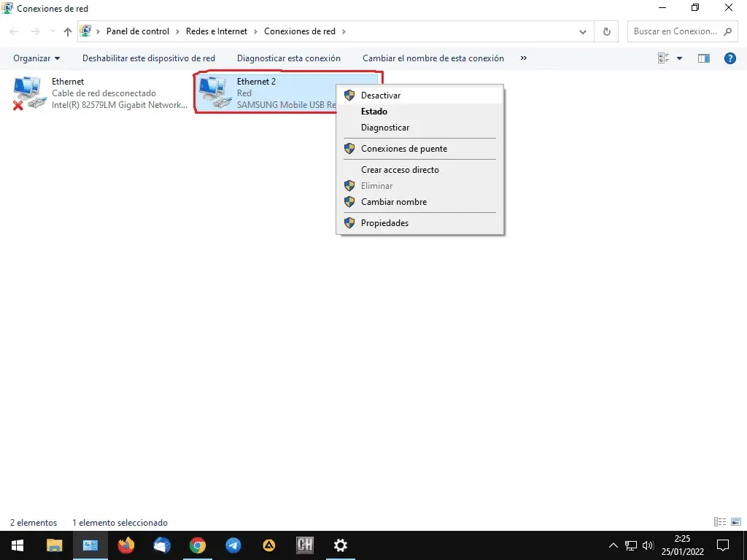Select the Ethernet 2 adapter icon
Viewport: 747px width, 560px height.
click(x=214, y=93)
